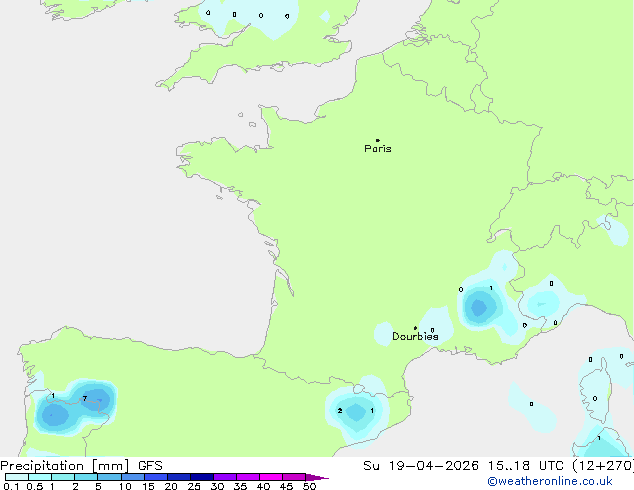This screenshot has width=634, height=490.
Task: Select the 40 to 45 mm magenta swatch
Action: click(271, 477)
